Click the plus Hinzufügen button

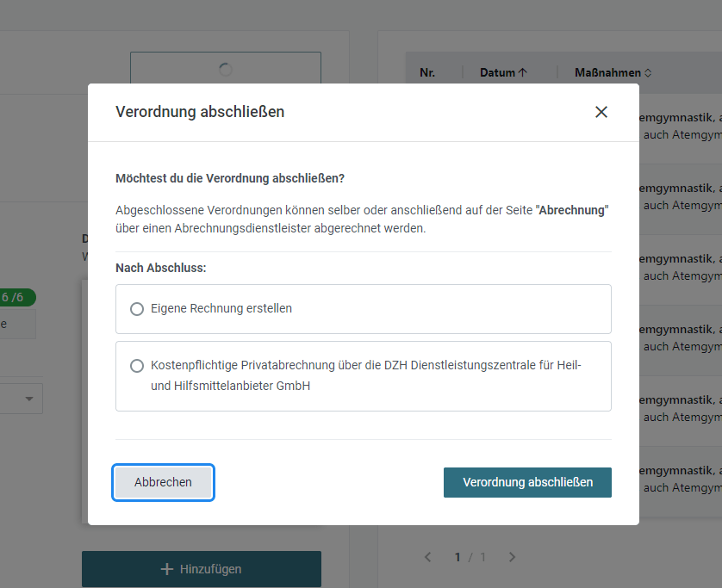point(202,569)
